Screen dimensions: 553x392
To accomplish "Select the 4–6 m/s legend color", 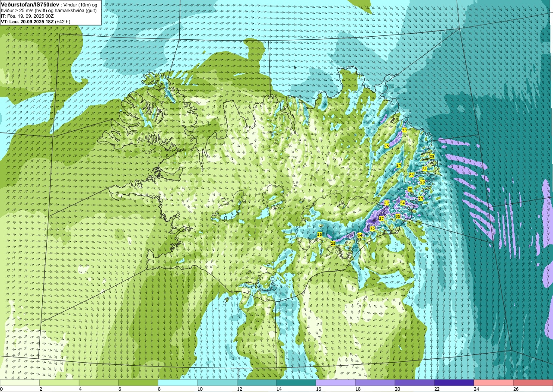I will point(99,383).
